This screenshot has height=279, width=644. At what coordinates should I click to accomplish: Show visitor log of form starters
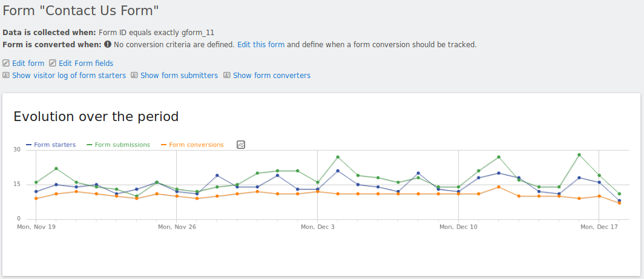click(x=68, y=75)
